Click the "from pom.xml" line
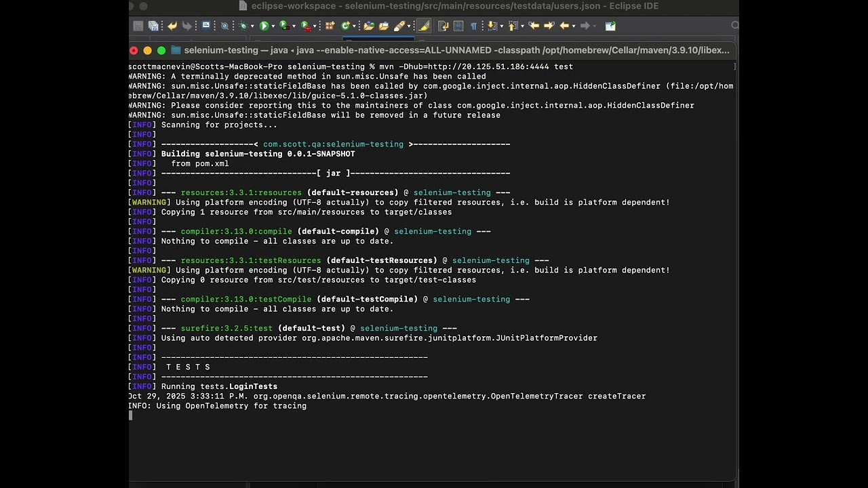This screenshot has height=488, width=868. (x=200, y=163)
